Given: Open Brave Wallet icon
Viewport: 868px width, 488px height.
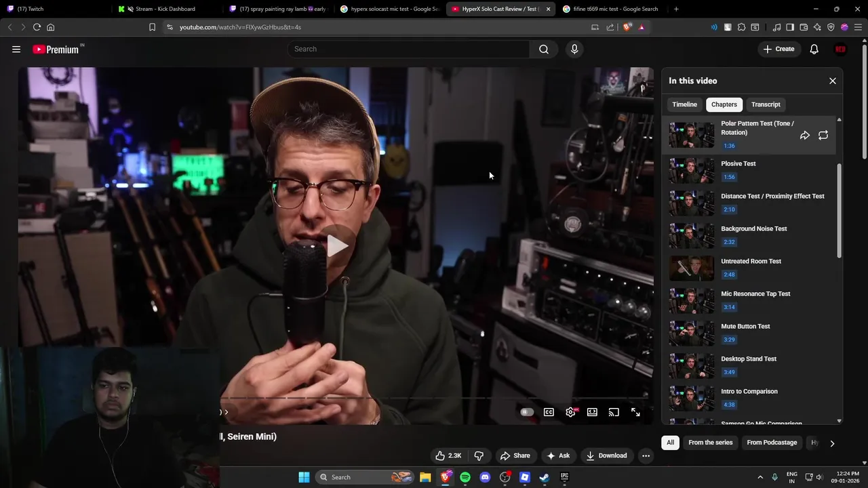Looking at the screenshot, I should pyautogui.click(x=804, y=27).
